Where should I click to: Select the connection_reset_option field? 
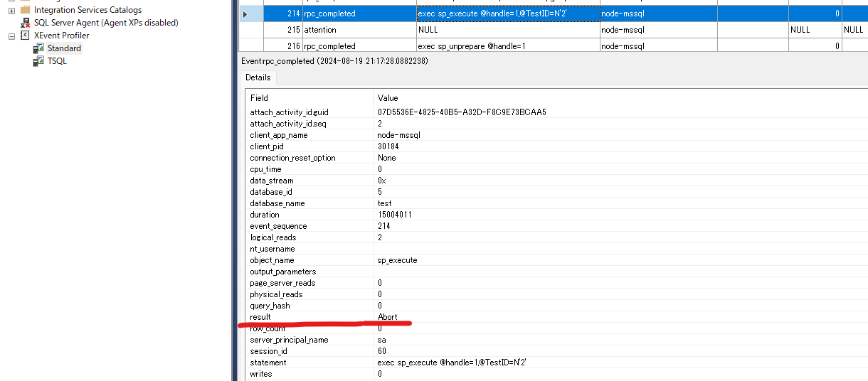click(x=292, y=158)
